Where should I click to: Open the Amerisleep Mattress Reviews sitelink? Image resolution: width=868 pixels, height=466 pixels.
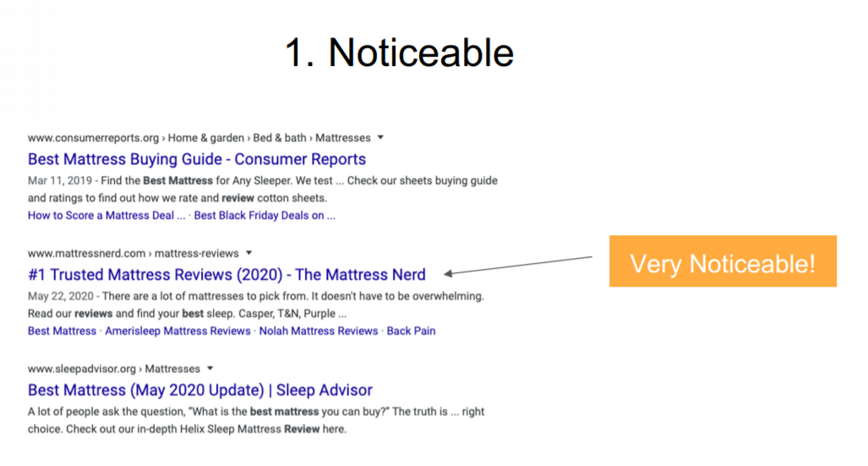pos(177,331)
